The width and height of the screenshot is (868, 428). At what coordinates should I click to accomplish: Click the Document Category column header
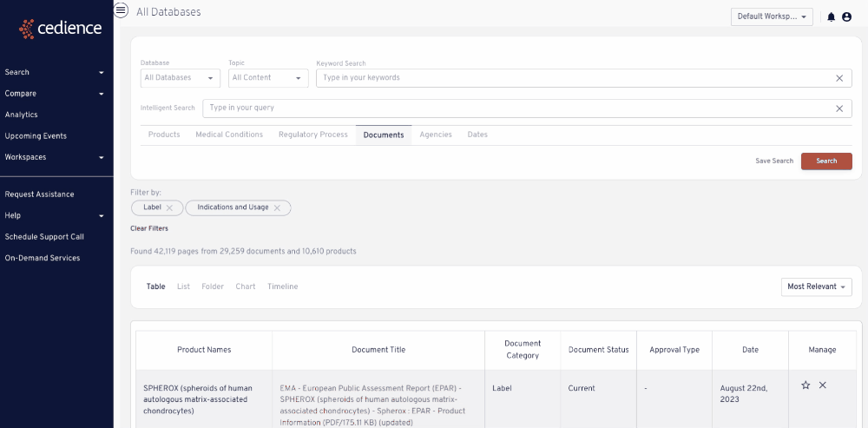523,350
